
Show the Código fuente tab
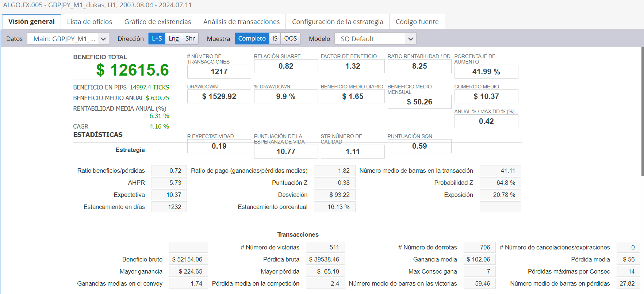[x=417, y=22]
